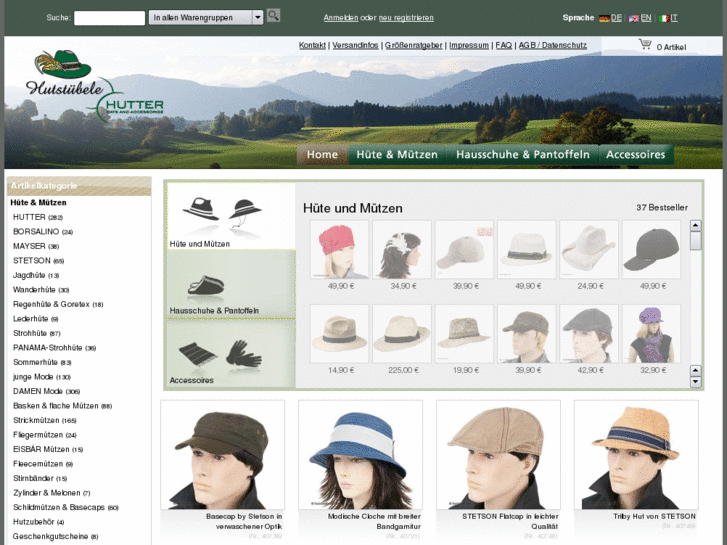Select the PANAMA-Strohhüte category
The height and width of the screenshot is (545, 727).
pos(54,347)
